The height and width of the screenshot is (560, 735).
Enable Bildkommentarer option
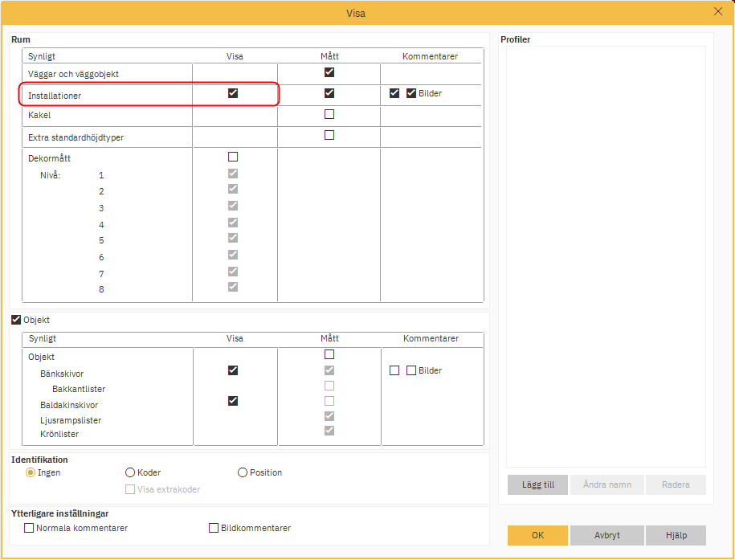(x=214, y=528)
